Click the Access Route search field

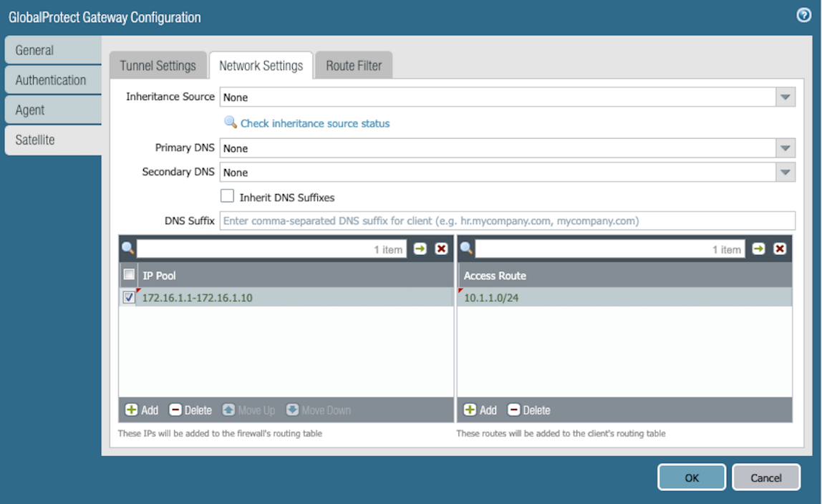[x=609, y=249]
